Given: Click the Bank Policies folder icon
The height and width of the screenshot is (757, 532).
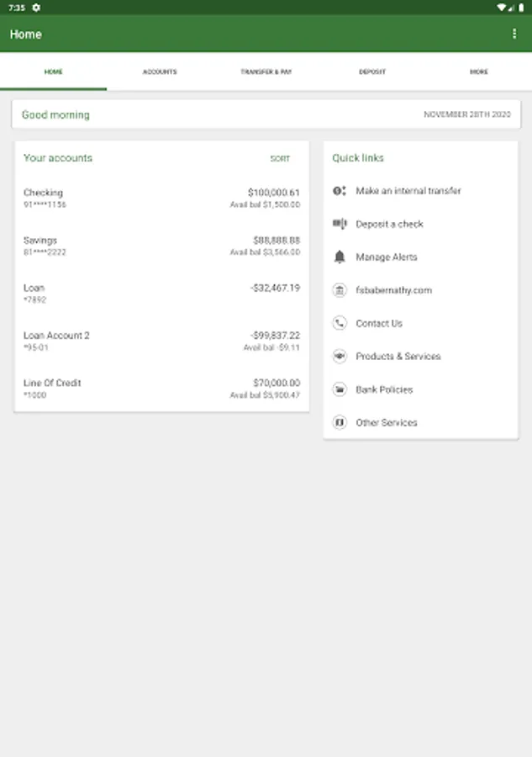Looking at the screenshot, I should (x=340, y=389).
